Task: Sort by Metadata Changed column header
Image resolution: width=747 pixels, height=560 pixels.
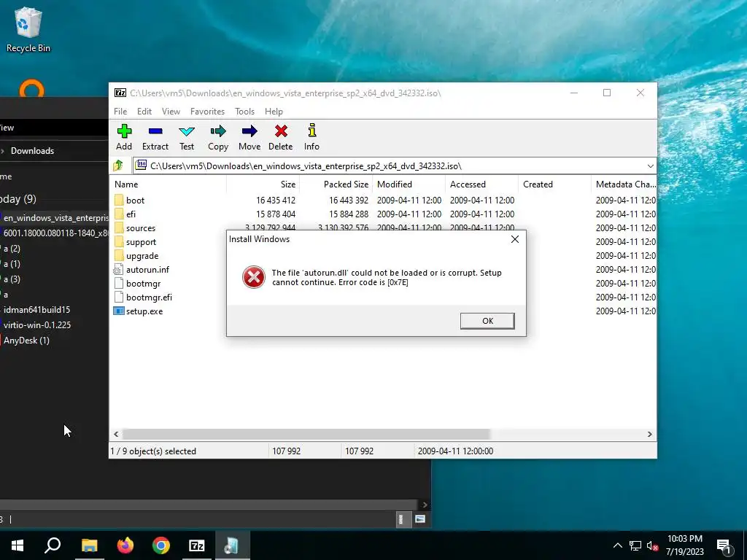Action: tap(624, 184)
